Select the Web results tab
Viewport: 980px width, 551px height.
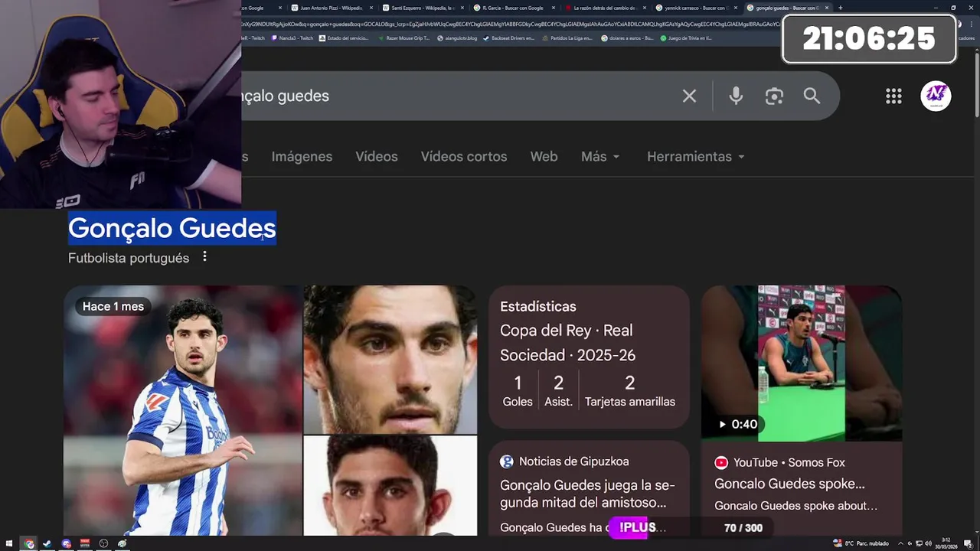coord(544,156)
